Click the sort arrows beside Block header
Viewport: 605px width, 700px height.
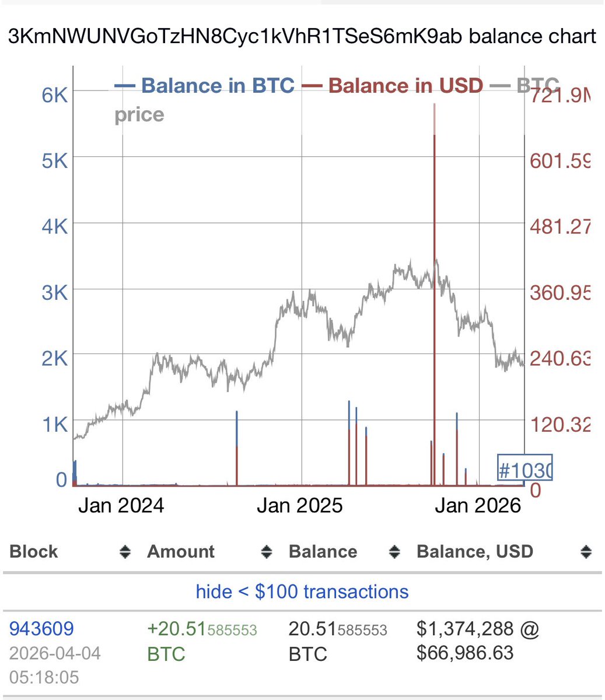pos(125,552)
